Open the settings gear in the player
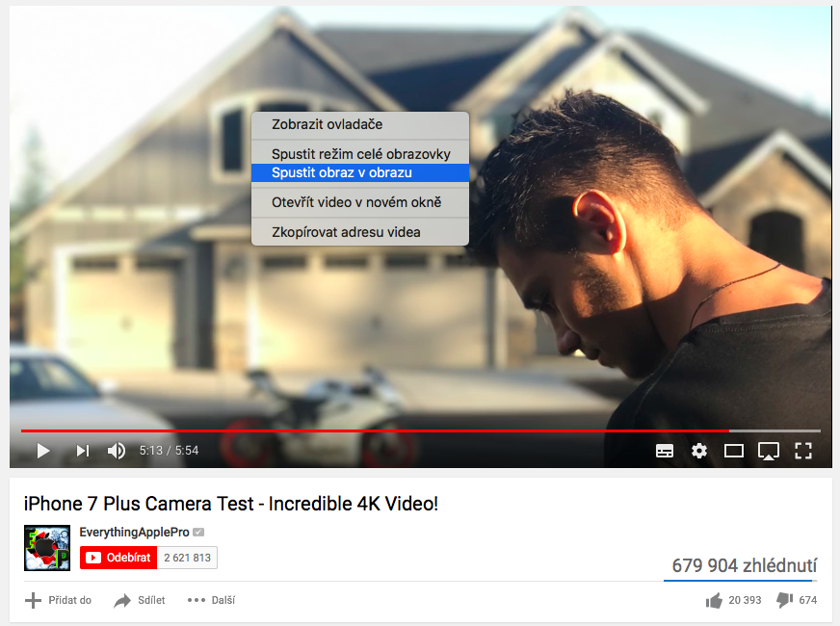Image resolution: width=840 pixels, height=626 pixels. pos(699,451)
